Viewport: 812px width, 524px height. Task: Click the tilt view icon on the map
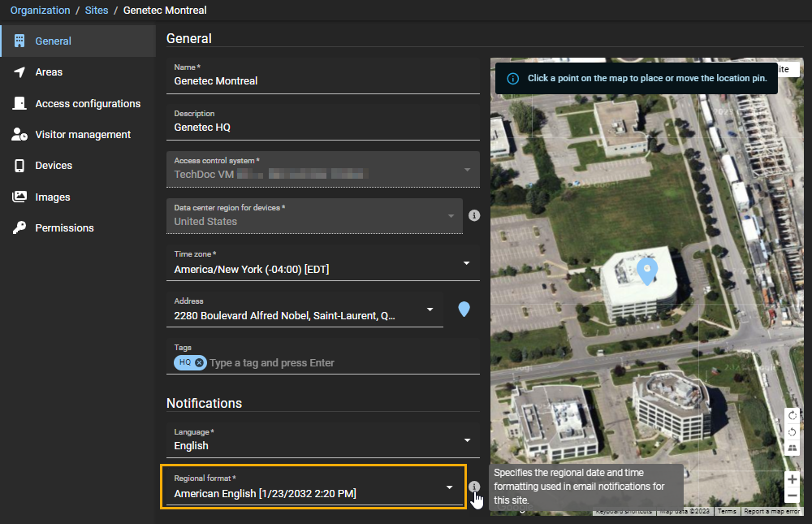793,448
